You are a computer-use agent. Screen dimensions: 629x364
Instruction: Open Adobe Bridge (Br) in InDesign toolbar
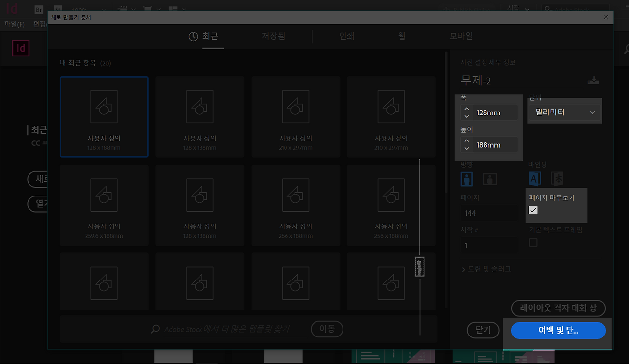(39, 9)
